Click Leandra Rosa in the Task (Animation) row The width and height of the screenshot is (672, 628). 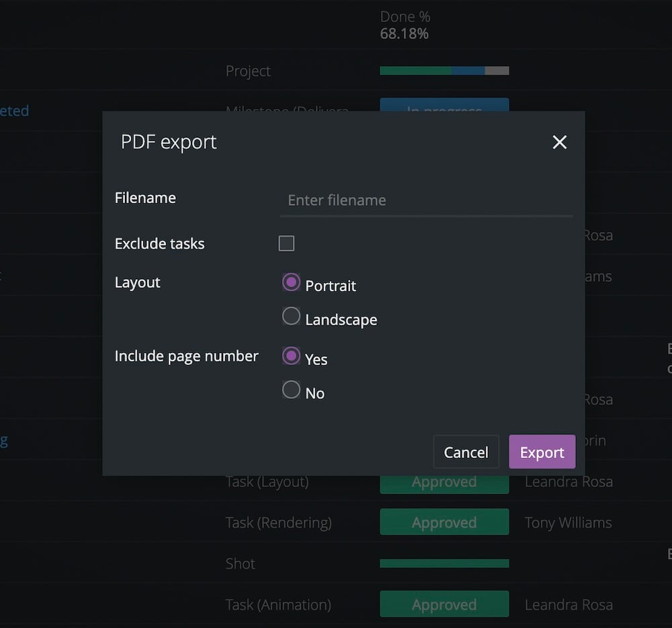[569, 604]
